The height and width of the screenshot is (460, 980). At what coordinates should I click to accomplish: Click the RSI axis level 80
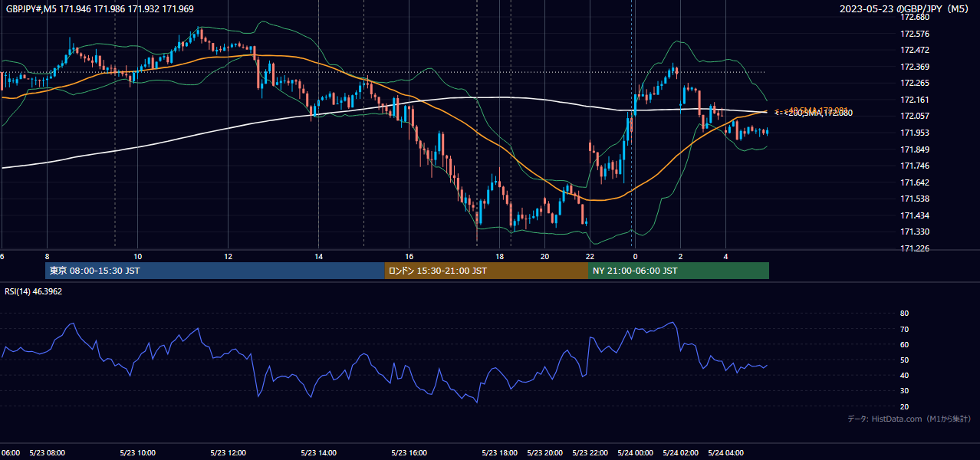(905, 314)
